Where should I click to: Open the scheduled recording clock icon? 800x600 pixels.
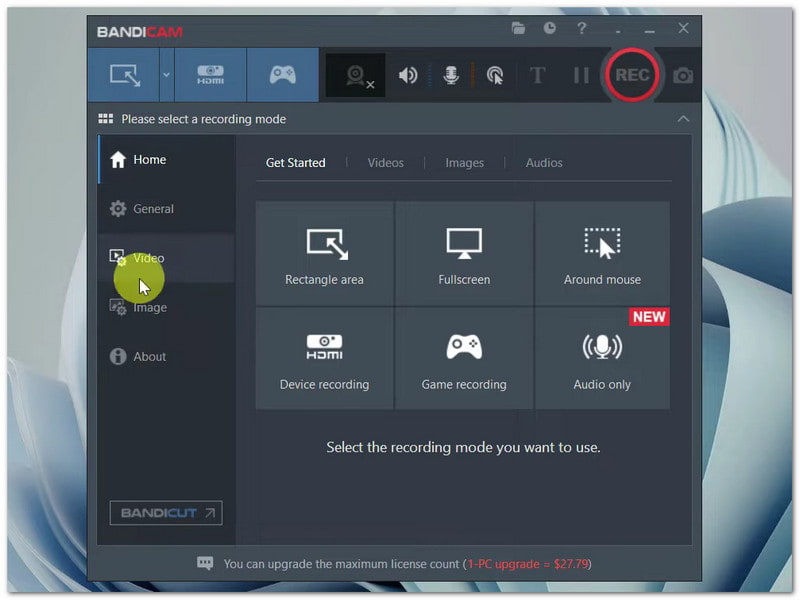click(x=549, y=28)
